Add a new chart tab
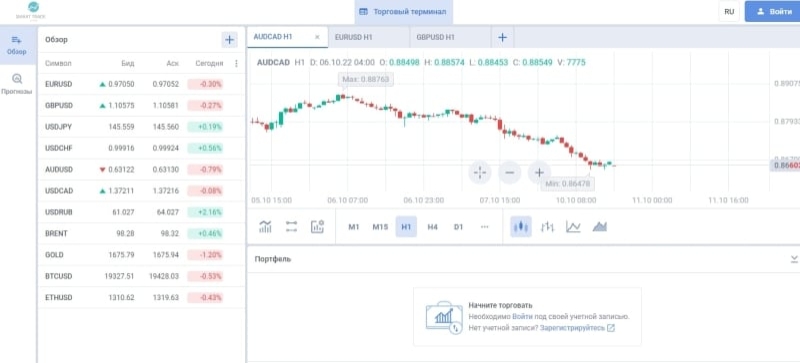 (x=503, y=37)
